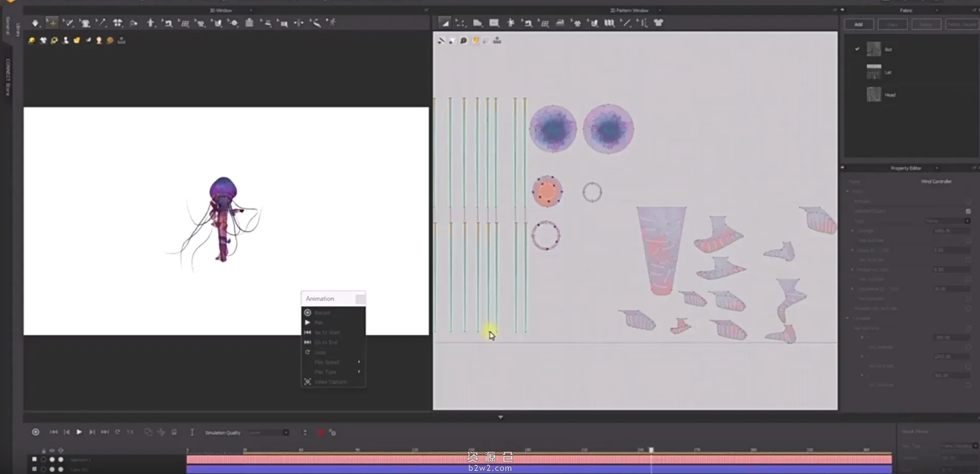The image size is (980, 474).
Task: Click the Simulate arrow icon in 3D toolbar
Action: [x=35, y=23]
